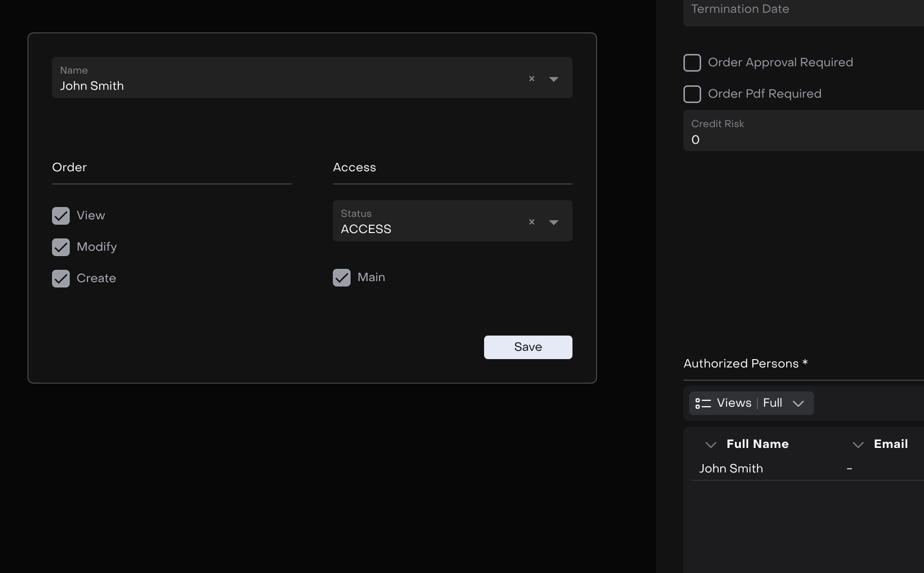
Task: Uncheck the Modify order permission
Action: 61,247
